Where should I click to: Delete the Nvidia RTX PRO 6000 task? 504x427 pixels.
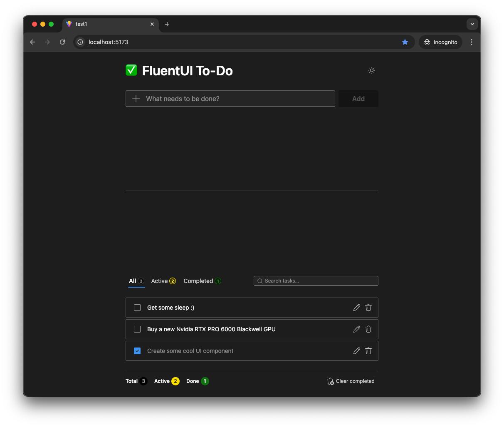click(368, 329)
